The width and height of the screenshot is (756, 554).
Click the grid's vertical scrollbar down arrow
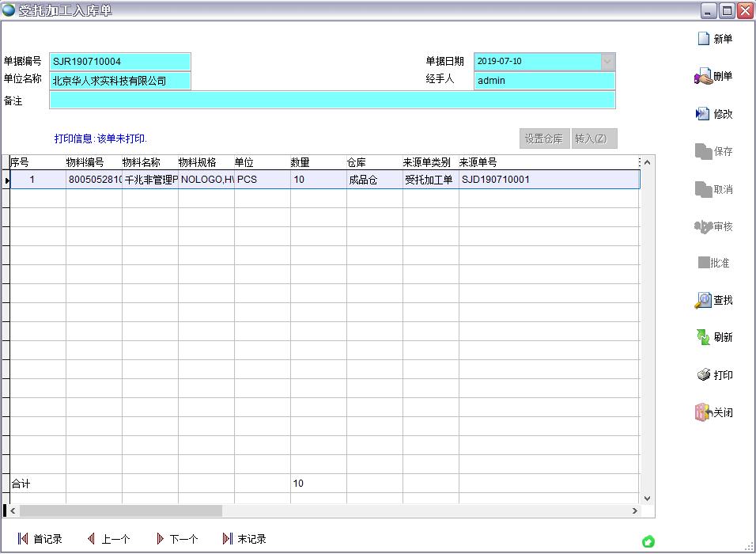point(647,499)
